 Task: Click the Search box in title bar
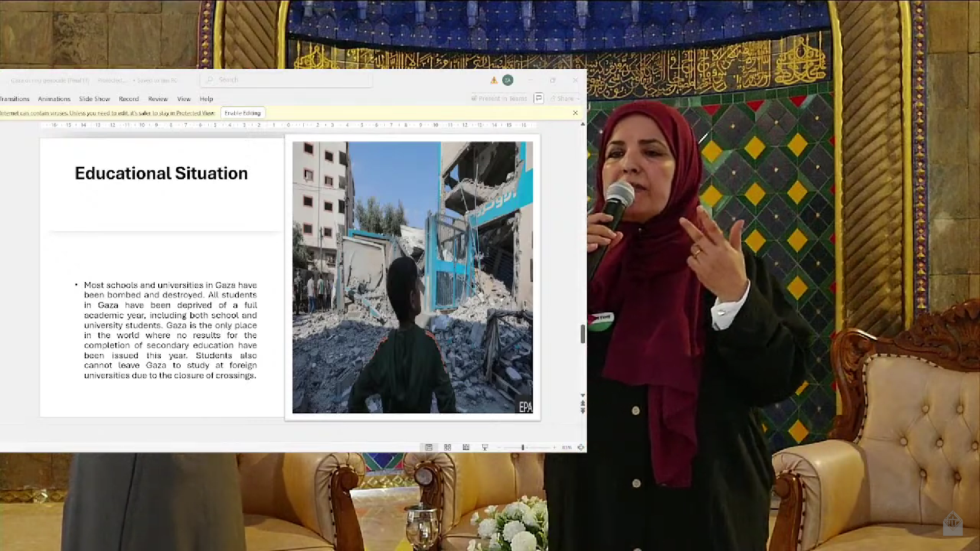[x=286, y=80]
